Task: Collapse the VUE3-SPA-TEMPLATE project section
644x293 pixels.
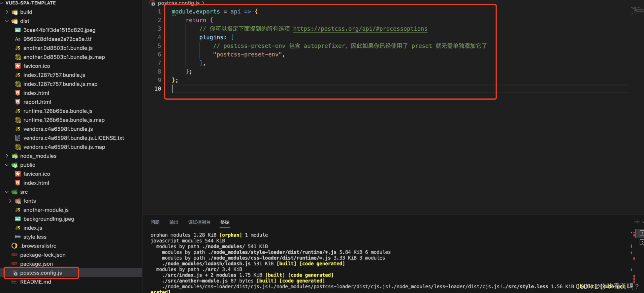Action: coord(3,3)
